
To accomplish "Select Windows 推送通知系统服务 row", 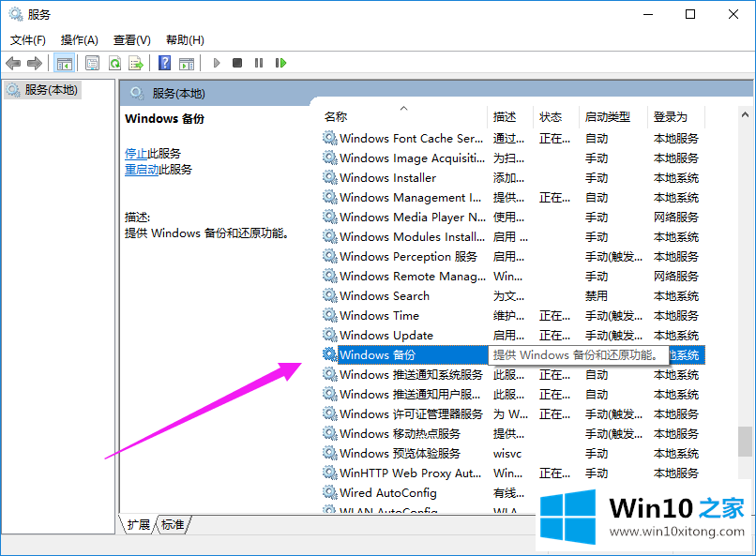I will pyautogui.click(x=513, y=374).
